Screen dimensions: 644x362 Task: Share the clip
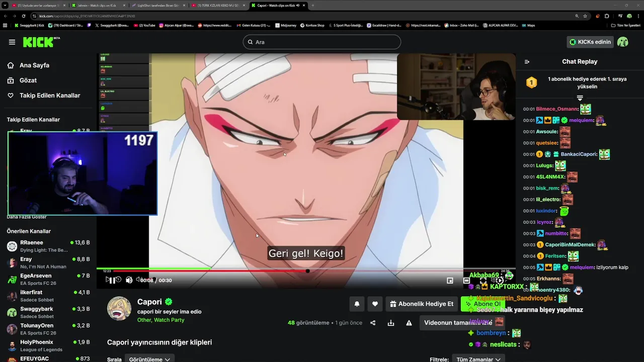pyautogui.click(x=373, y=323)
